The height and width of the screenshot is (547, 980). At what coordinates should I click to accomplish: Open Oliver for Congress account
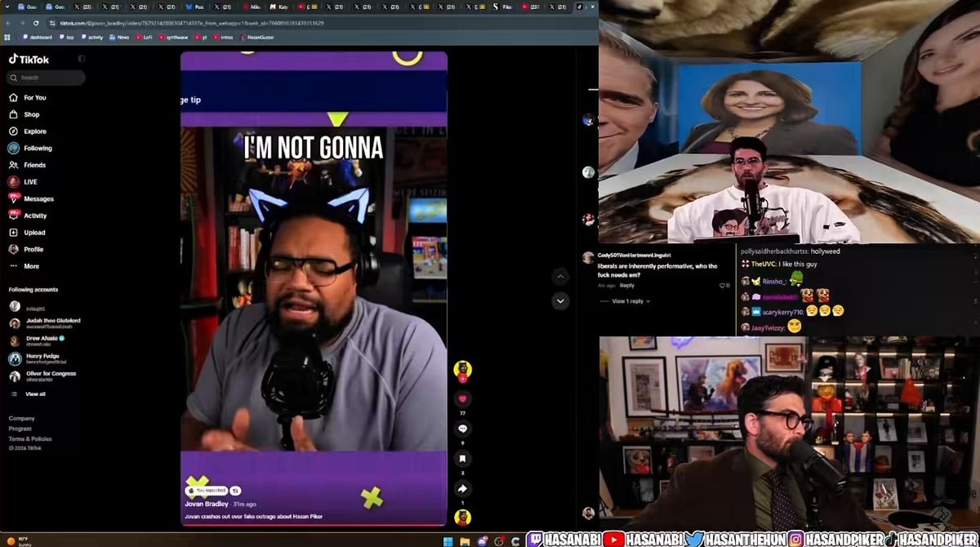(x=43, y=376)
